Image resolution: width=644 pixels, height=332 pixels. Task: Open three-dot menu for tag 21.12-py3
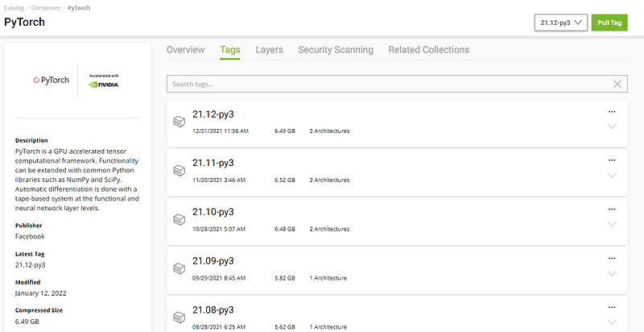(x=612, y=111)
